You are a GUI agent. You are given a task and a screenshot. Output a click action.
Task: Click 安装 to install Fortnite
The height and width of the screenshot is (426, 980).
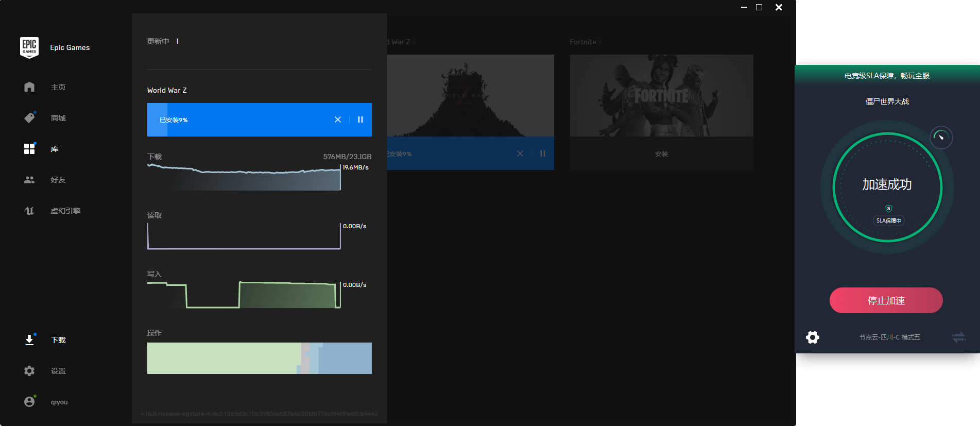point(661,154)
